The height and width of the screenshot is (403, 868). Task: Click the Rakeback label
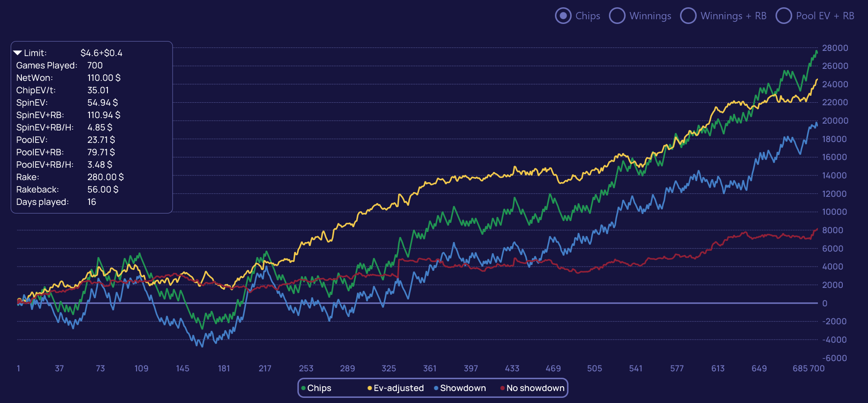click(38, 190)
